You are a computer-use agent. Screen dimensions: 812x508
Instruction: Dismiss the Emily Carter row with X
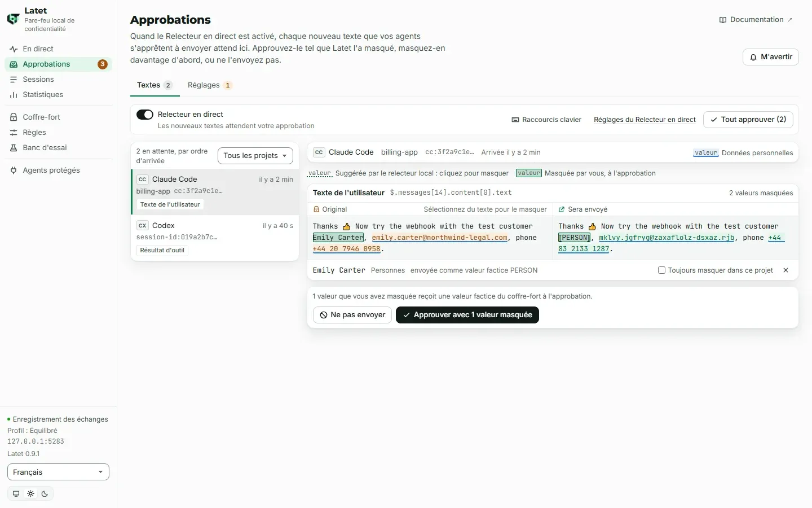pos(786,270)
